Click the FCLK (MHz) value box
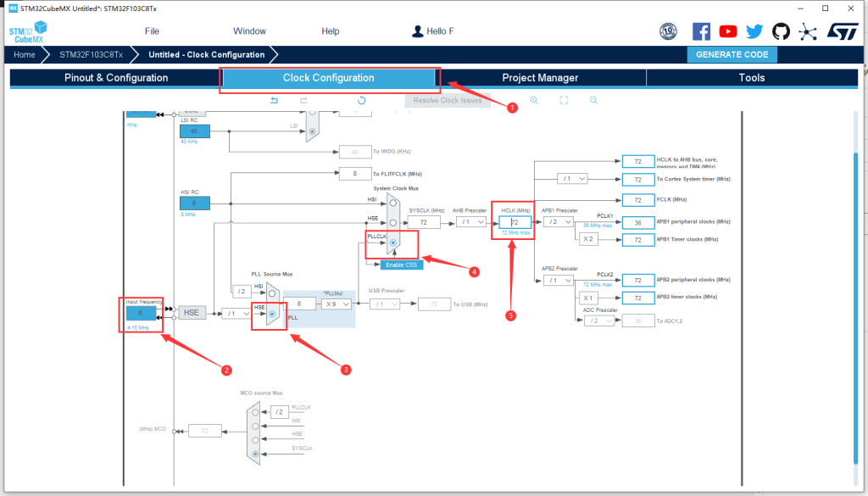 (637, 200)
